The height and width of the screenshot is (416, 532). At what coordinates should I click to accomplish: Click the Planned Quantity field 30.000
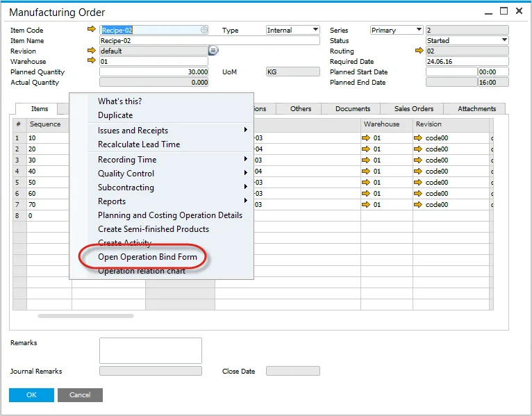coord(153,72)
